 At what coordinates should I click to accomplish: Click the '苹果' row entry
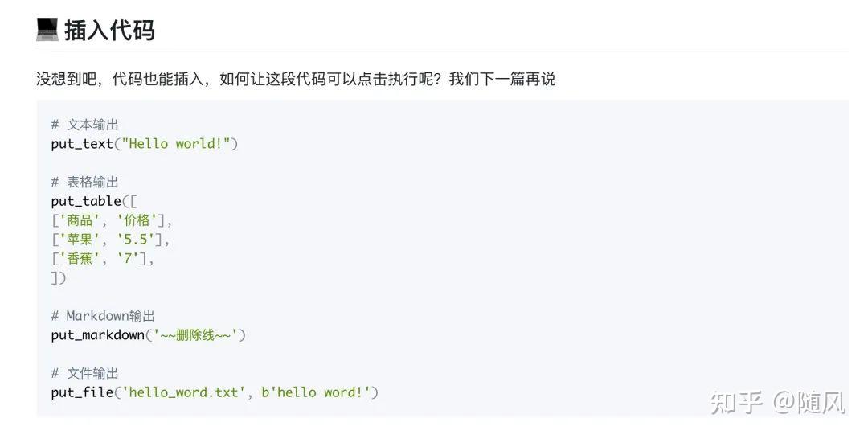click(x=79, y=240)
